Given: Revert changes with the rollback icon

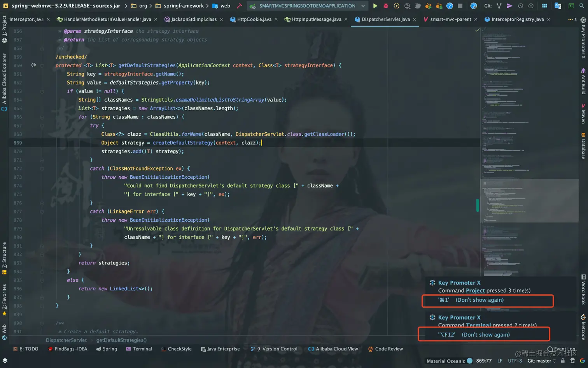Looking at the screenshot, I should coord(531,6).
